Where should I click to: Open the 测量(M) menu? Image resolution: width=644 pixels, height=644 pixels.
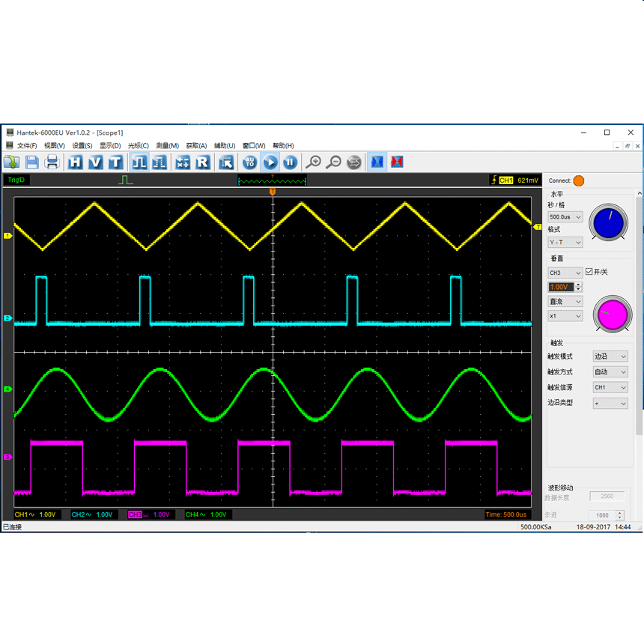click(x=167, y=146)
